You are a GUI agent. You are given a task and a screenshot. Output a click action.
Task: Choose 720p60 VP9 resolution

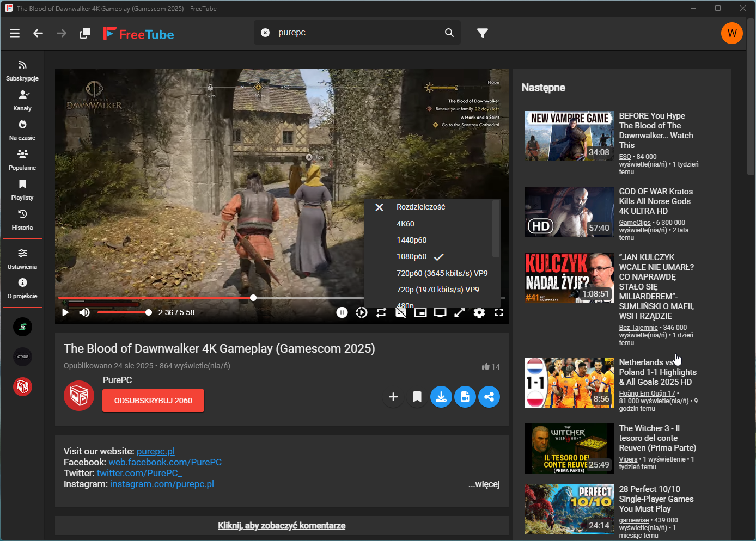442,273
